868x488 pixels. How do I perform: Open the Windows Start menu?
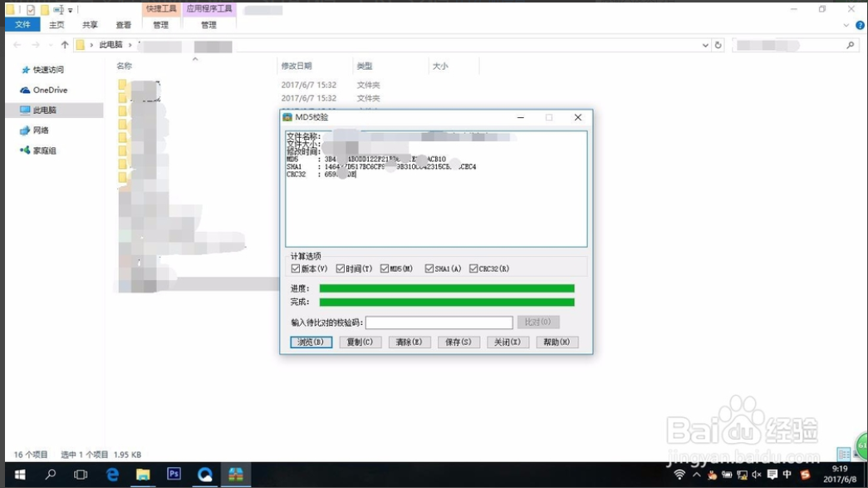(x=20, y=475)
